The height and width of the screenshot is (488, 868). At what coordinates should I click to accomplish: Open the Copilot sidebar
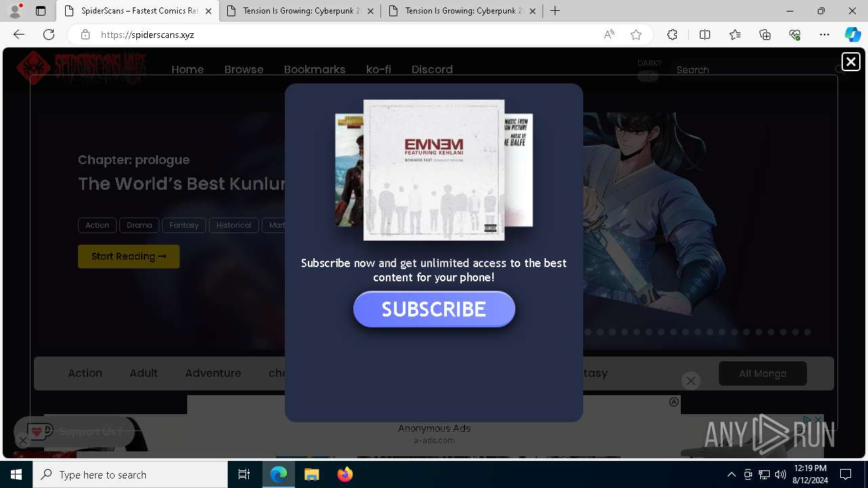point(852,35)
